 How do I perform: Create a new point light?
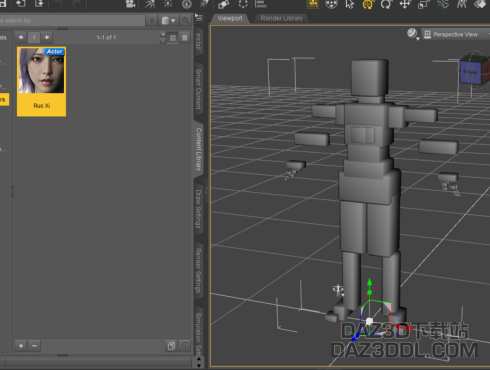[168, 4]
